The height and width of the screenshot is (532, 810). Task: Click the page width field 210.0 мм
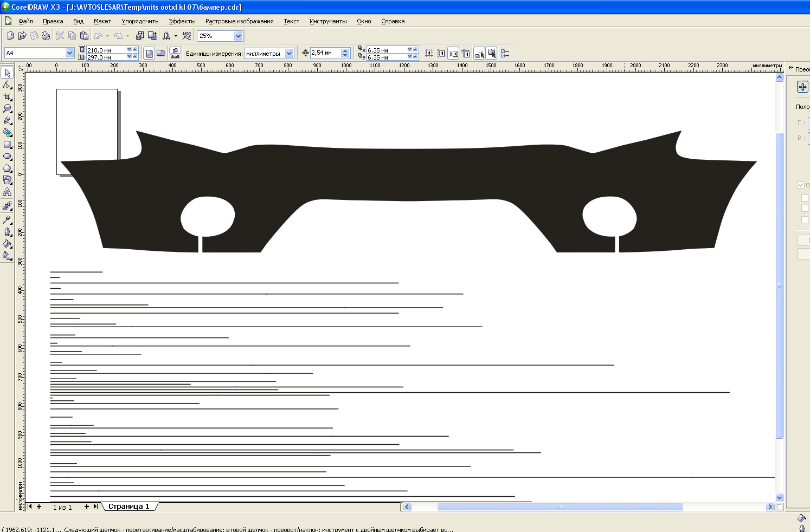pyautogui.click(x=106, y=50)
